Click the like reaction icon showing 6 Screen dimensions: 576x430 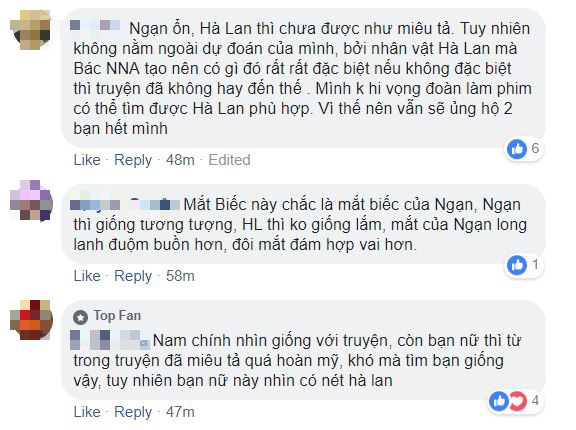tap(517, 149)
